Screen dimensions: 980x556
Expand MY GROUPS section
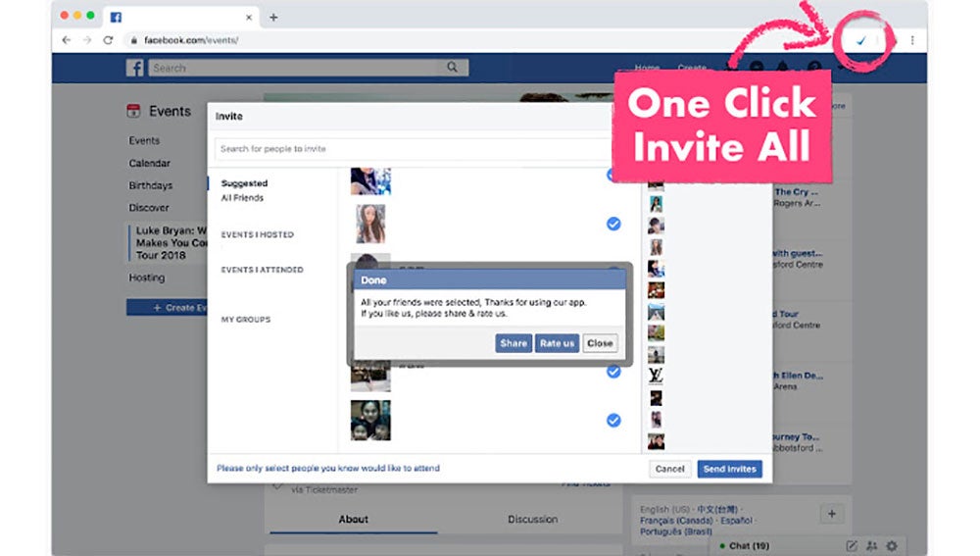coord(246,319)
